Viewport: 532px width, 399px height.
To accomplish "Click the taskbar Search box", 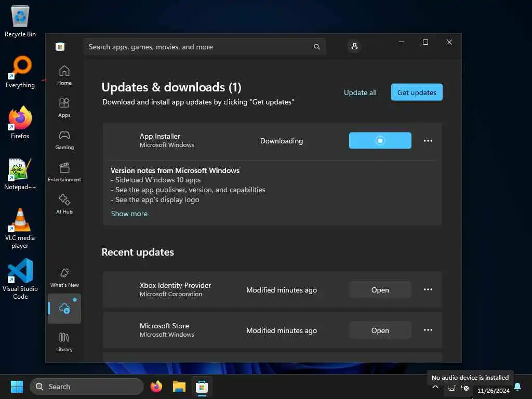I will [x=87, y=387].
